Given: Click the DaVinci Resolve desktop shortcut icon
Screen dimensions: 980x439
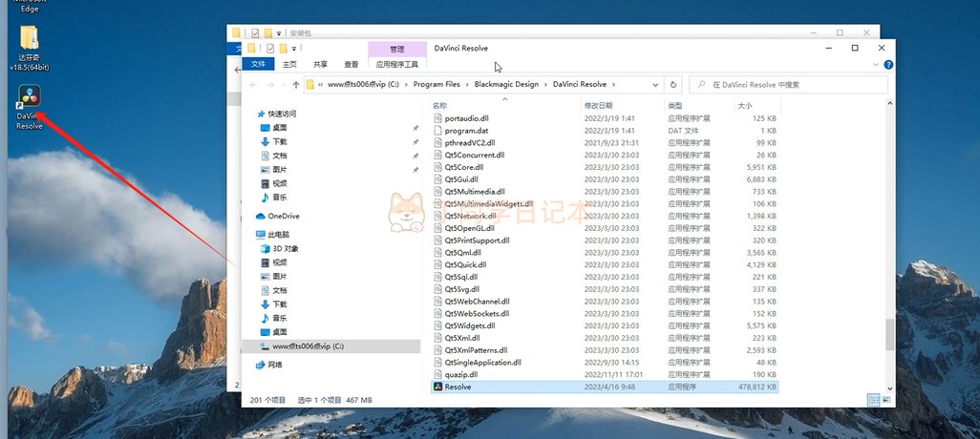Looking at the screenshot, I should [29, 99].
